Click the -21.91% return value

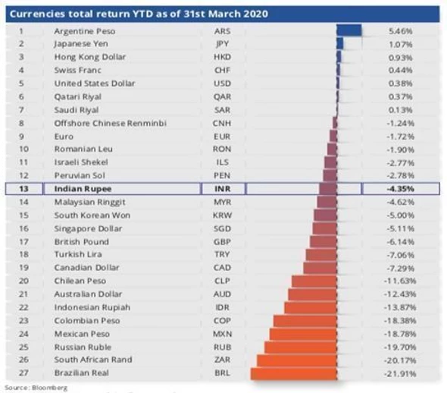tap(400, 374)
